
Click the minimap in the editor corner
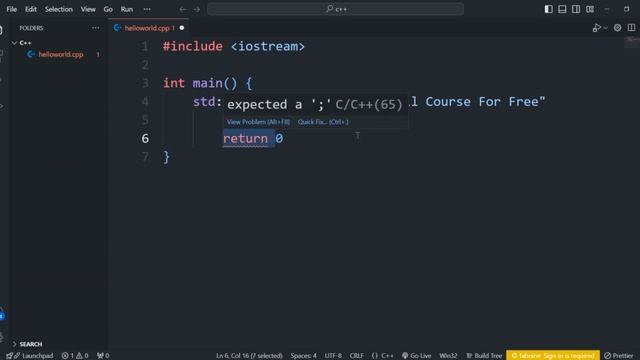(x=631, y=41)
